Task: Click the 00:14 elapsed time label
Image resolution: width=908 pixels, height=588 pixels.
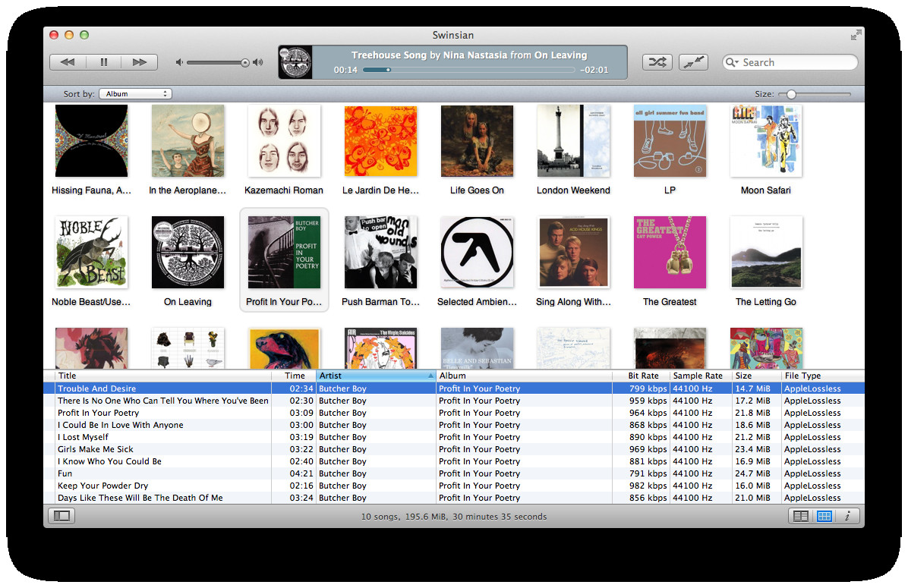Action: pos(345,70)
